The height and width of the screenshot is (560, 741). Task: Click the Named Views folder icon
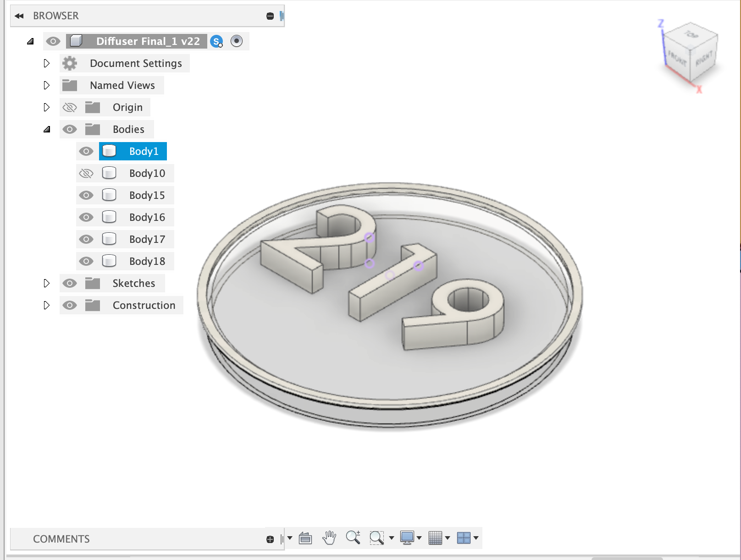(70, 85)
